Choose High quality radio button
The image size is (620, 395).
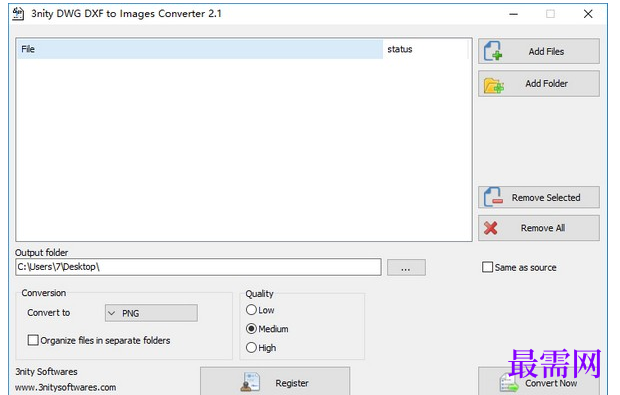click(x=251, y=348)
